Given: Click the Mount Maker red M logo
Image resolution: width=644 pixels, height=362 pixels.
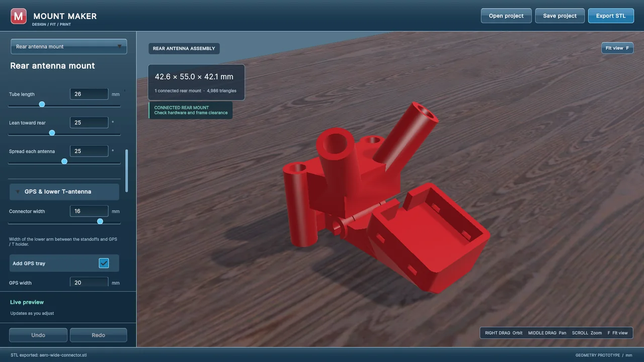Looking at the screenshot, I should 19,16.
